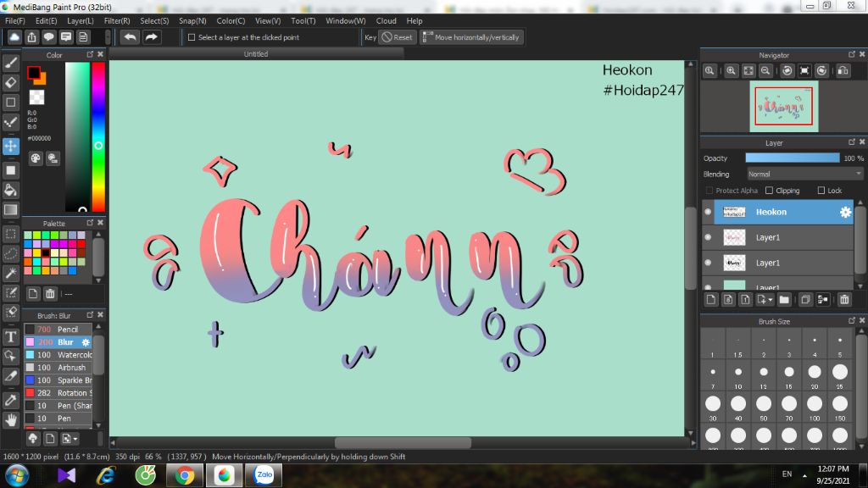
Task: Choose the Bucket fill tool
Action: pyautogui.click(x=10, y=191)
